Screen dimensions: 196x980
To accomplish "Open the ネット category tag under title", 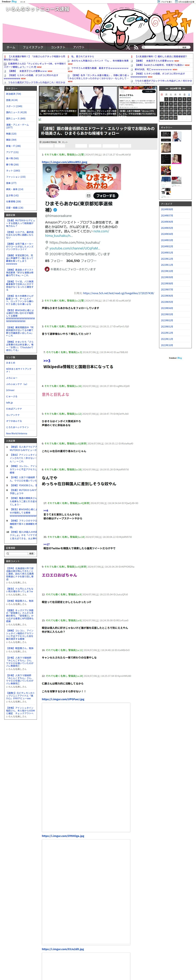I will coord(65,142).
